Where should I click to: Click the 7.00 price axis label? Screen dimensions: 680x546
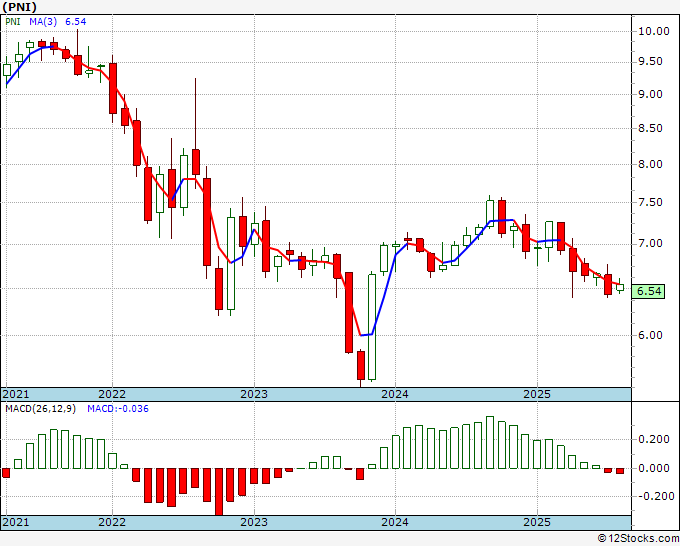650,244
